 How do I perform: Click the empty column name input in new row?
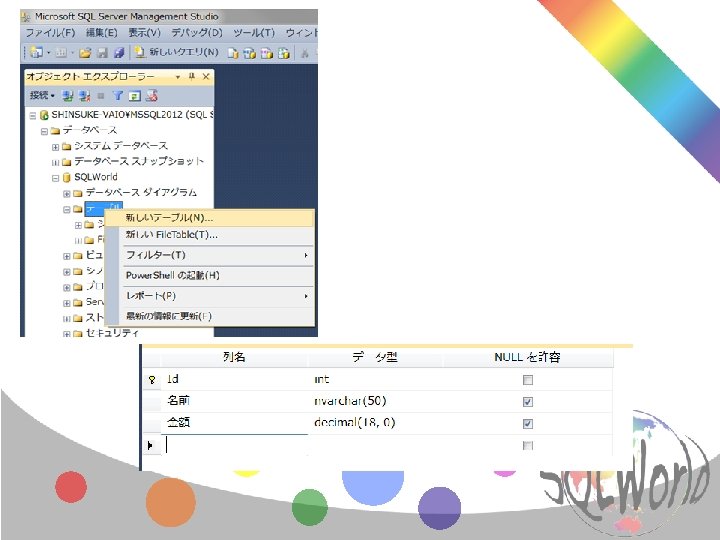click(234, 445)
